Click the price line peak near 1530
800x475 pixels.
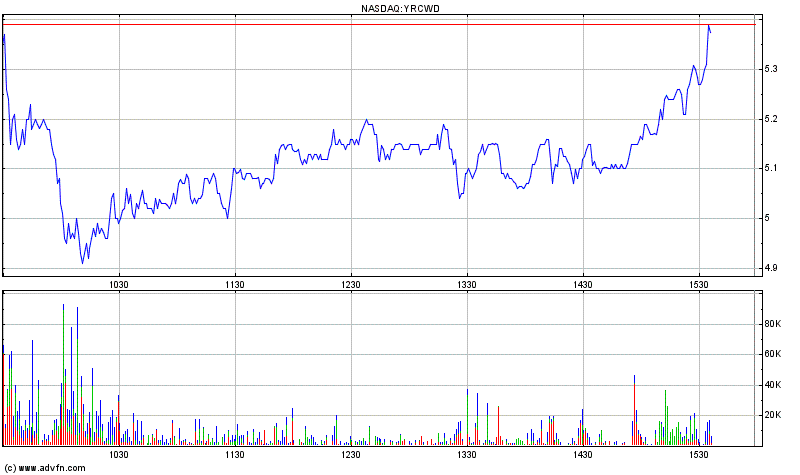click(709, 27)
